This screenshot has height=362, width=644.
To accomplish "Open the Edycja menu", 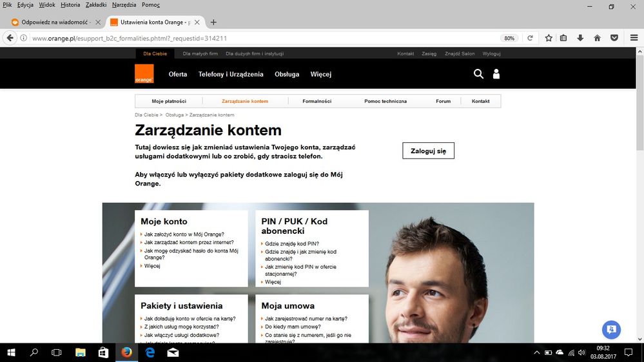I will coord(25,5).
